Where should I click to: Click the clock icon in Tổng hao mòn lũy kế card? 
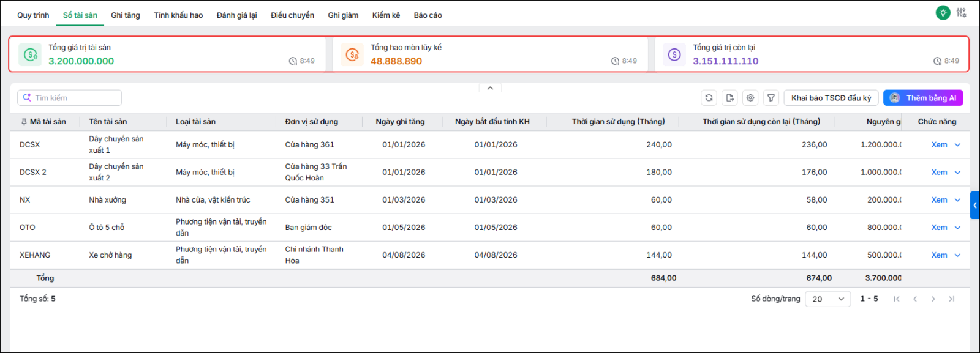[615, 61]
